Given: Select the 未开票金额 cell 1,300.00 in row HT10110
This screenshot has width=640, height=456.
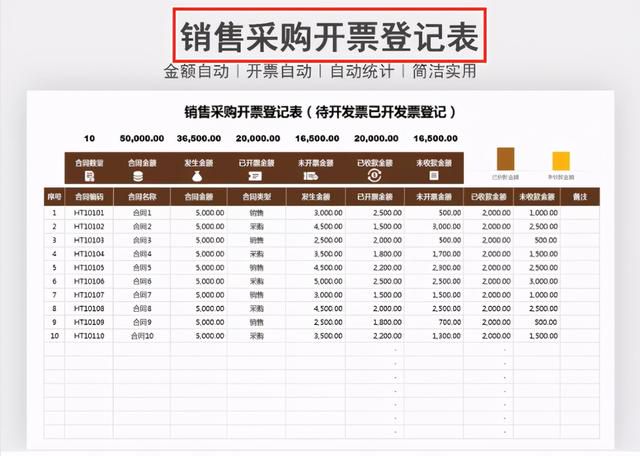Looking at the screenshot, I should 434,336.
